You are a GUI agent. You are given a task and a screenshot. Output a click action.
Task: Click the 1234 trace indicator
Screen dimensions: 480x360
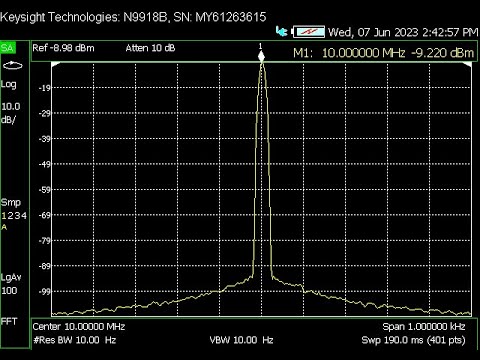click(x=14, y=216)
